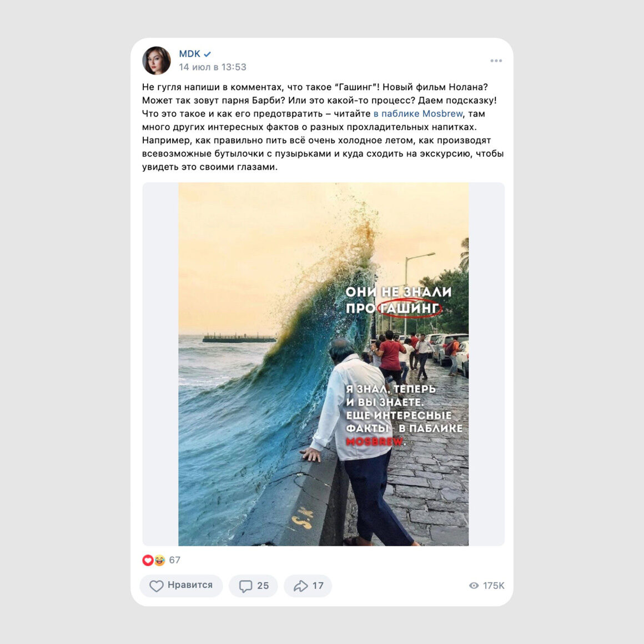The image size is (644, 644).
Task: Open the post timestamp 14 июл в 13:53
Action: 212,67
